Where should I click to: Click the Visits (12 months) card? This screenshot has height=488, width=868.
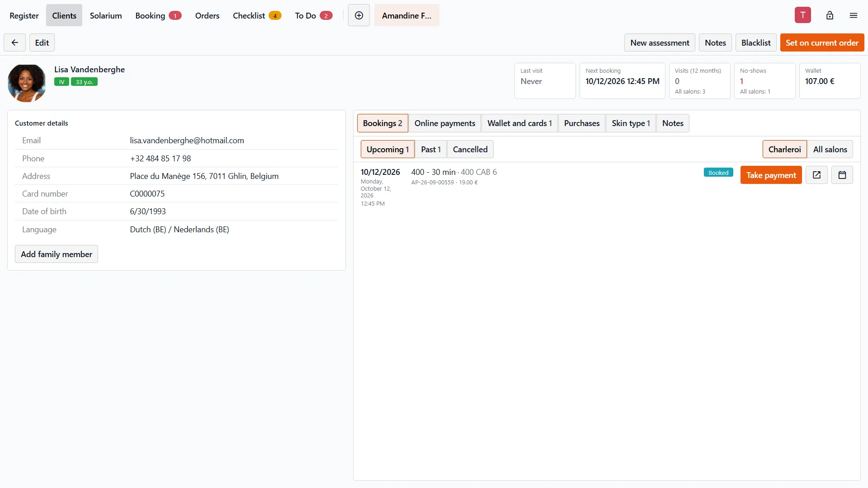[699, 81]
